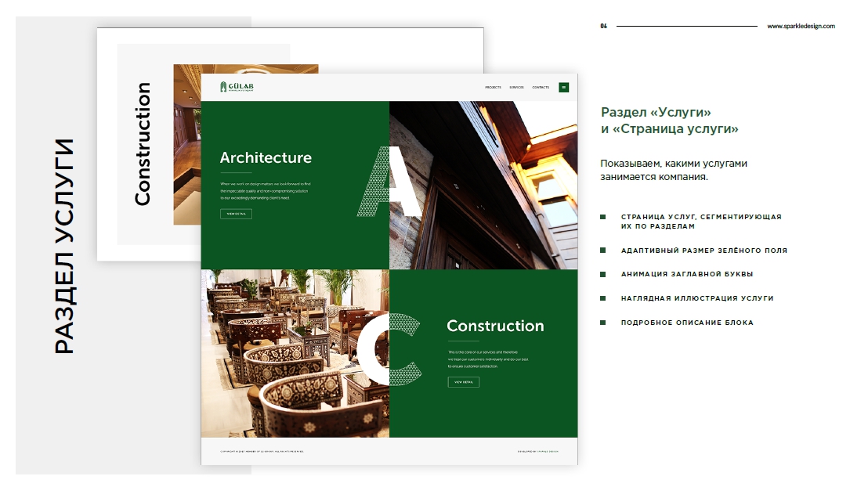
Task: Click the green bullet beside 'Анимация заглавной буквы'
Action: 603,274
